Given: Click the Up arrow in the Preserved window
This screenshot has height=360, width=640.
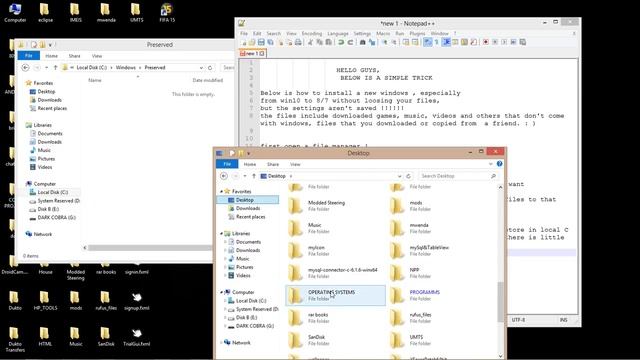Looking at the screenshot, I should pos(56,67).
